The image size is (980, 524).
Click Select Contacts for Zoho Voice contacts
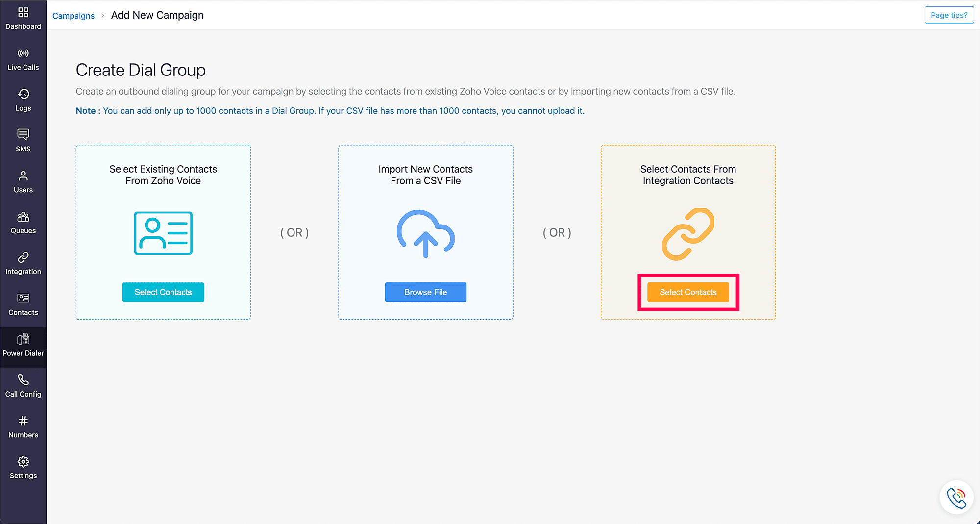click(x=163, y=292)
